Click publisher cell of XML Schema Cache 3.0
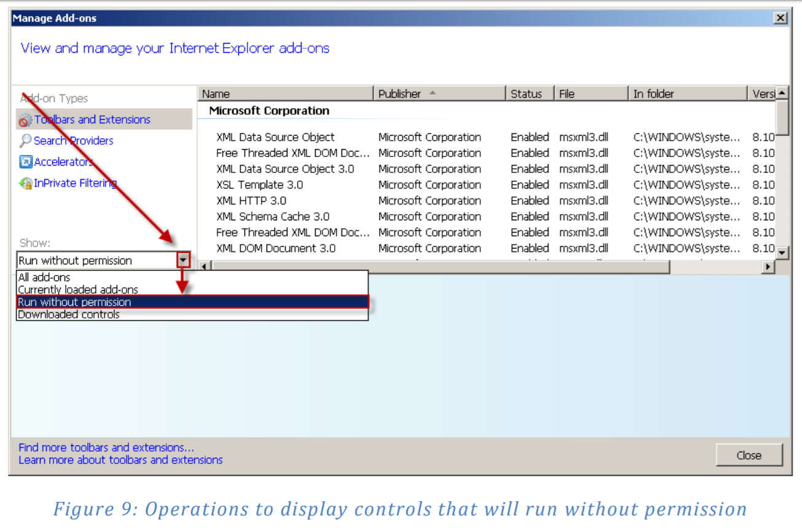 (x=430, y=217)
